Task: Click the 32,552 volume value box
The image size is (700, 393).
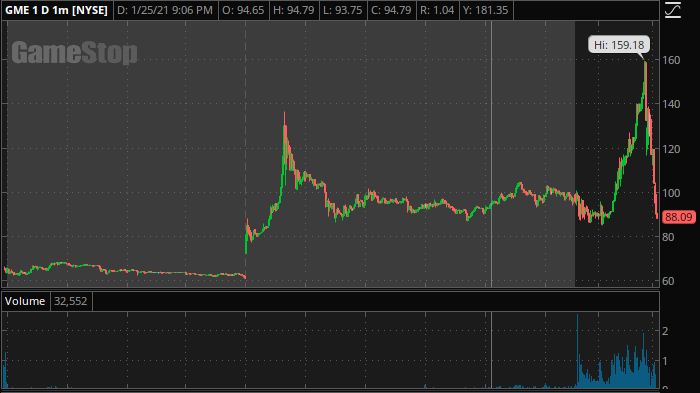Action: (71, 301)
